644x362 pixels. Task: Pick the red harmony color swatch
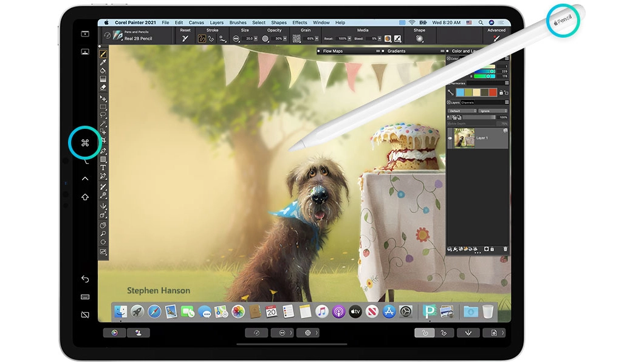point(493,92)
